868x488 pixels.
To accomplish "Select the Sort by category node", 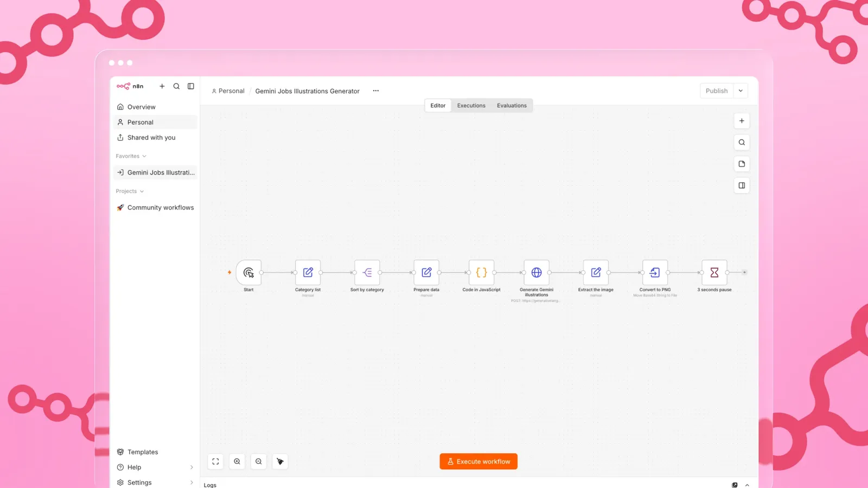I will (x=367, y=272).
